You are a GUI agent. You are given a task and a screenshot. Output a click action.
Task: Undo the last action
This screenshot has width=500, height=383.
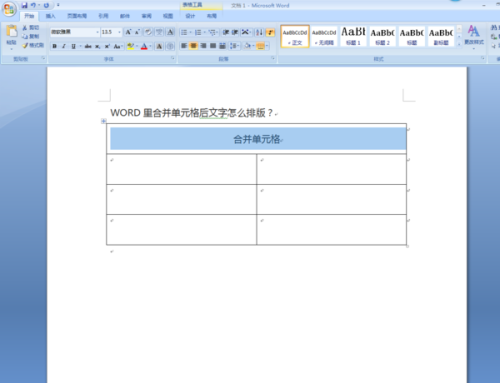click(33, 5)
